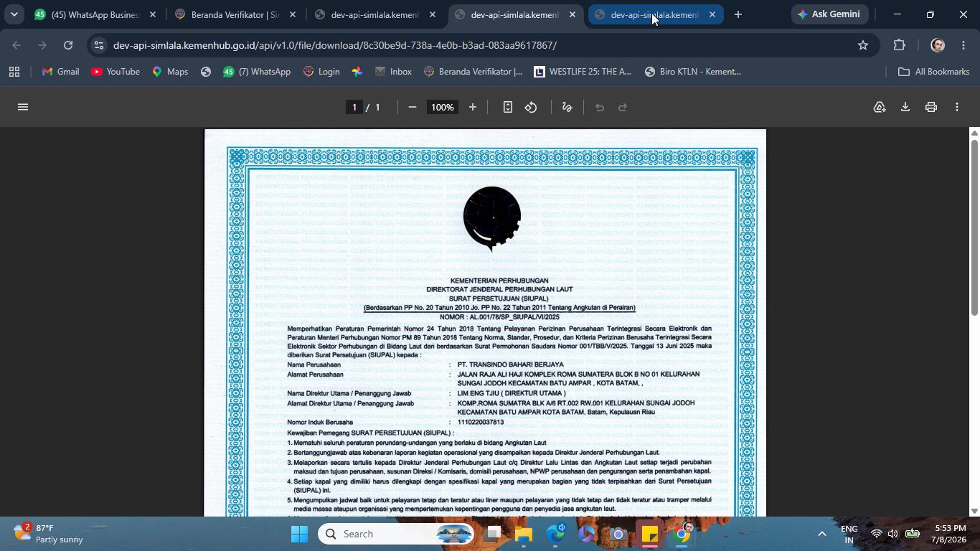980x551 pixels.
Task: Open the taskbar clock showing 5:53 PM
Action: (948, 534)
